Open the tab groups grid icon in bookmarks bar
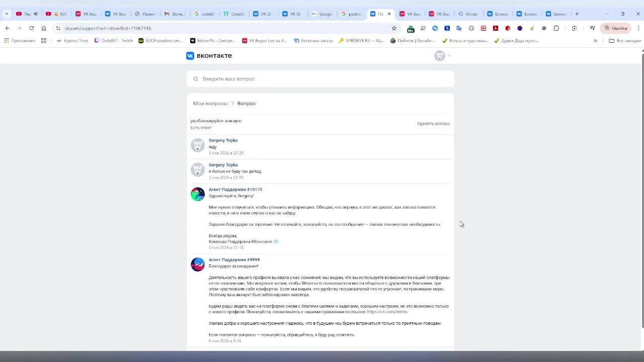 tap(44, 40)
